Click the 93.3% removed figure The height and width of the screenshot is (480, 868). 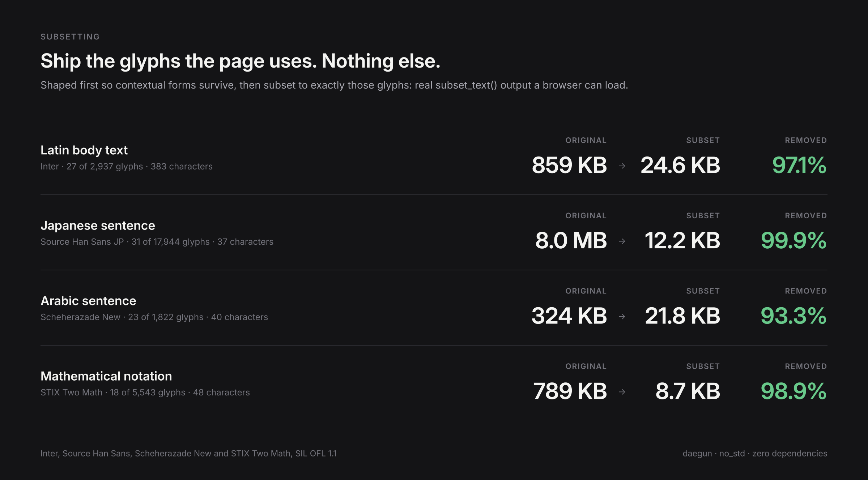(x=793, y=316)
